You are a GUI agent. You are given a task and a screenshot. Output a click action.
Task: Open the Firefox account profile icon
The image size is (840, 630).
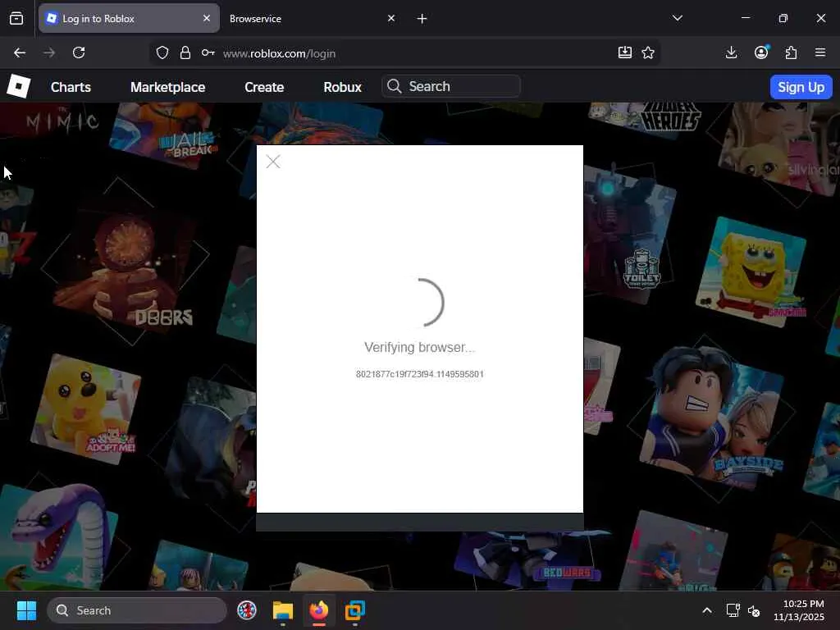click(x=761, y=52)
